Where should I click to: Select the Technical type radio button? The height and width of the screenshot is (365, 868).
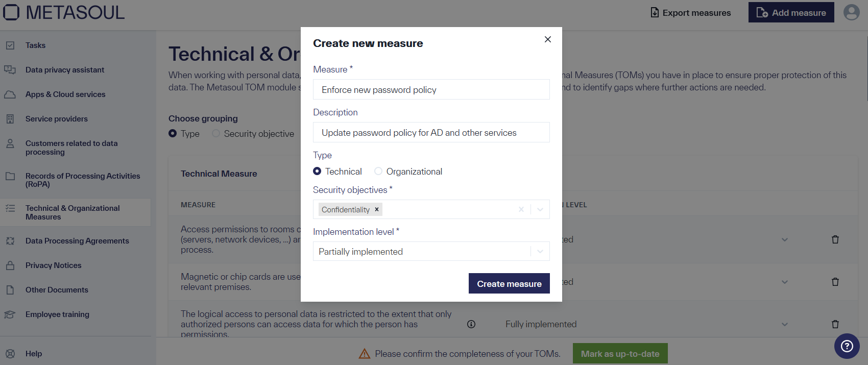click(x=317, y=171)
